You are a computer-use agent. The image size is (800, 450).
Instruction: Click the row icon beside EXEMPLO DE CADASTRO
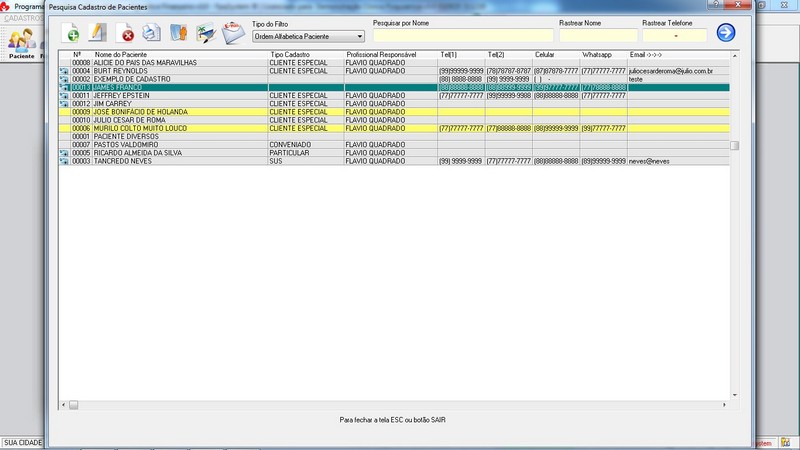[x=64, y=79]
